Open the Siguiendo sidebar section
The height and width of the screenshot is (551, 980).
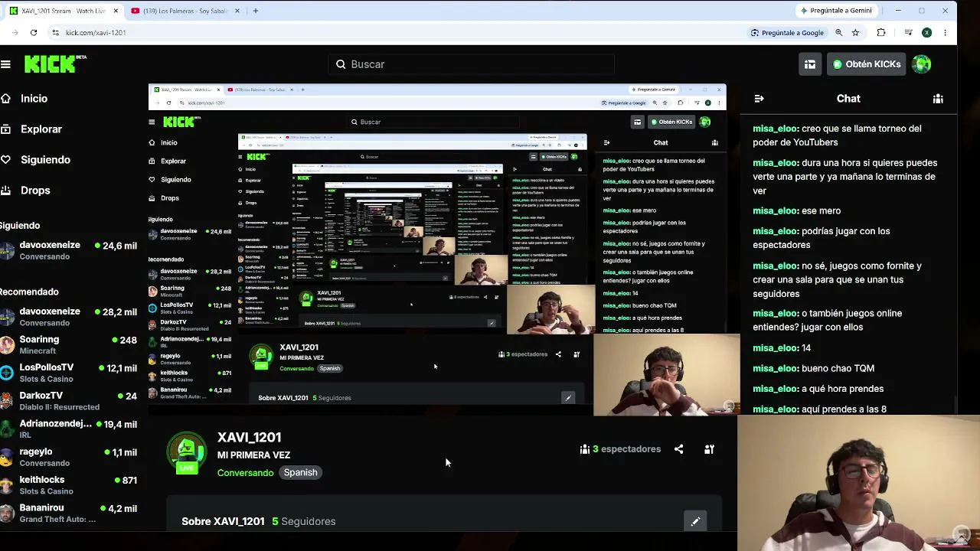(45, 159)
